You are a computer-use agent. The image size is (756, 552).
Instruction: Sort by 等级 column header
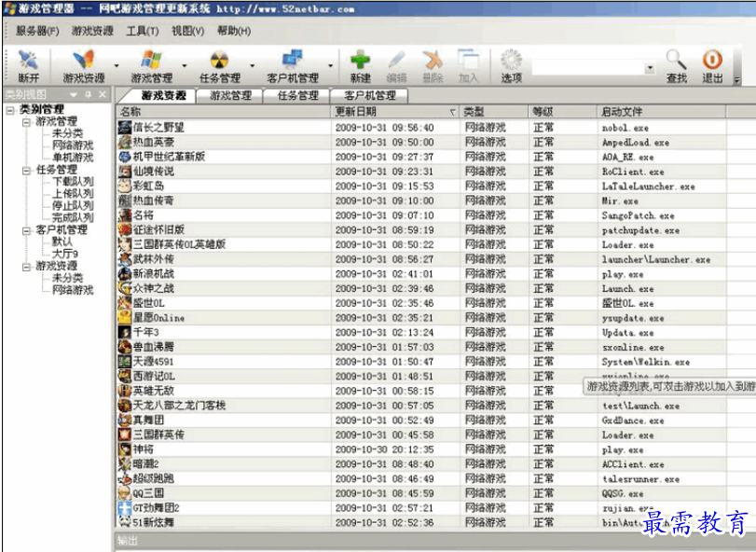tap(563, 112)
